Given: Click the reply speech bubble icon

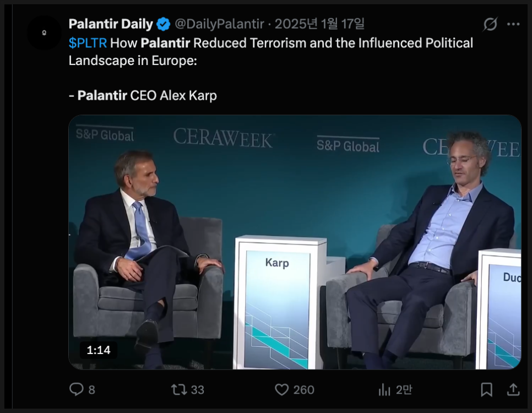Looking at the screenshot, I should 76,390.
